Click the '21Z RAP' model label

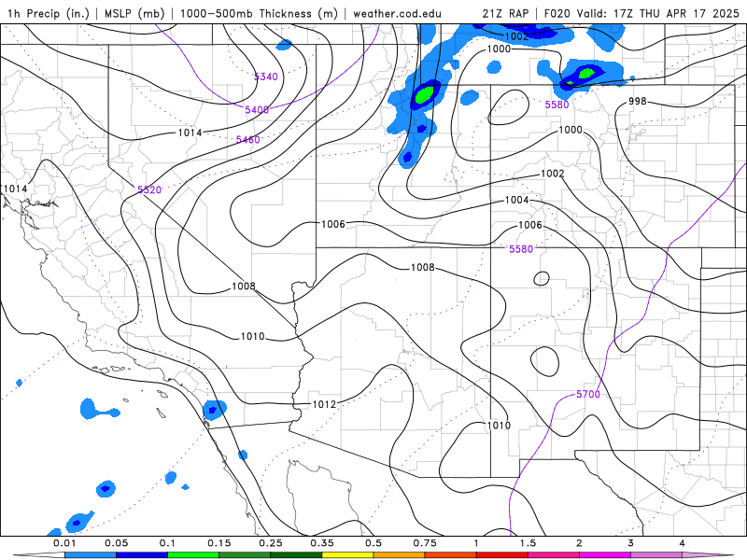[505, 13]
